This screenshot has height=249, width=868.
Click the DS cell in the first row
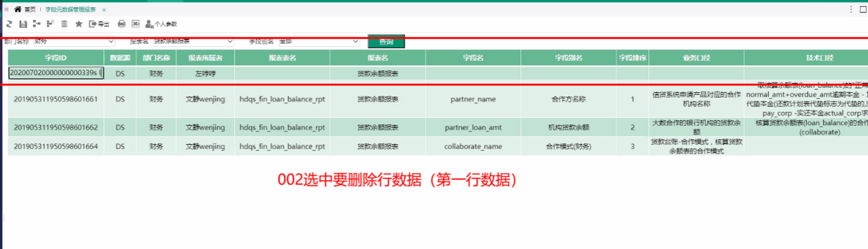(120, 74)
